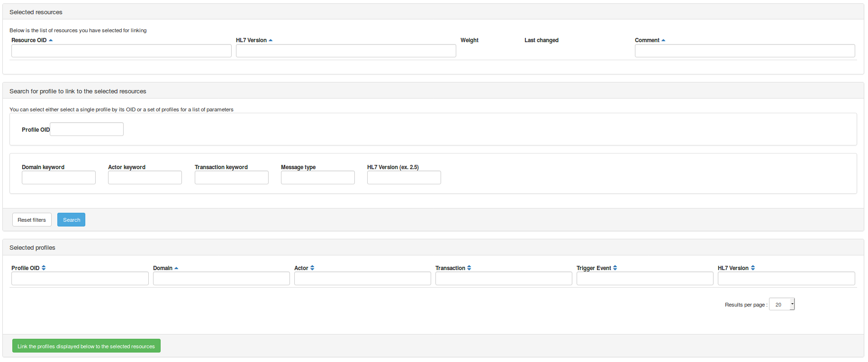The width and height of the screenshot is (868, 362).
Task: Click the Reset filters button
Action: point(32,220)
